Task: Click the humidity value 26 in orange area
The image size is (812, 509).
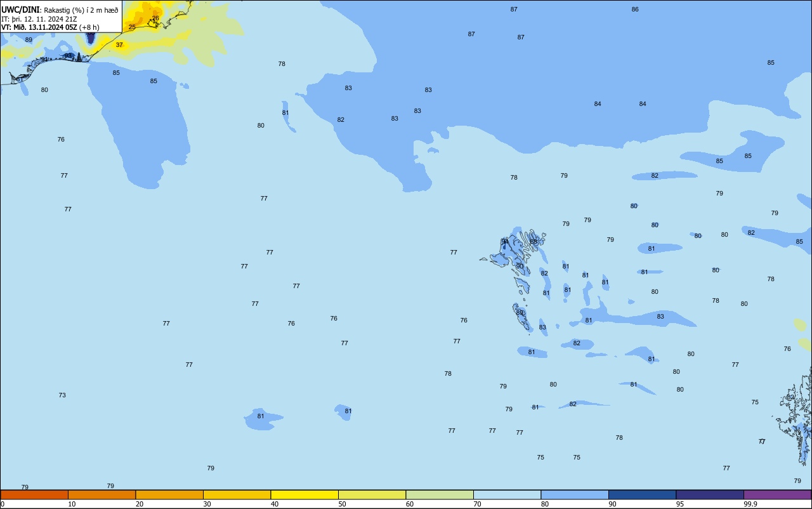Action: pyautogui.click(x=155, y=18)
